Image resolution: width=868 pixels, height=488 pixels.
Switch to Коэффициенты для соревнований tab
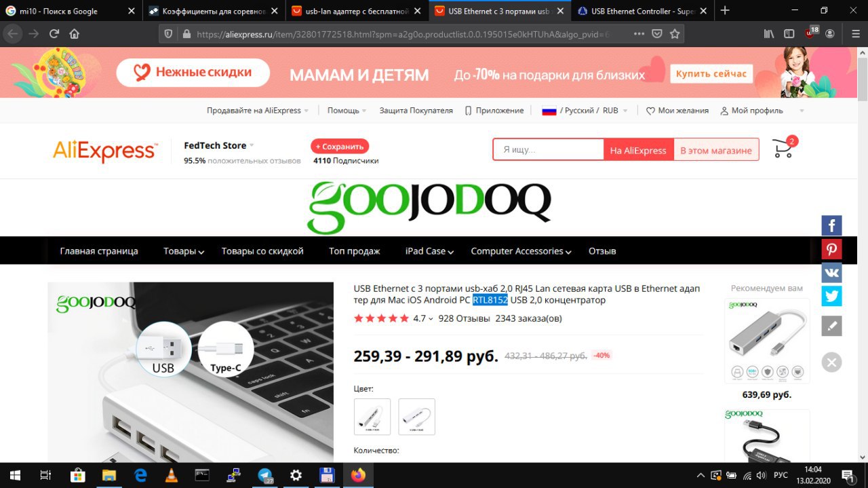coord(214,11)
